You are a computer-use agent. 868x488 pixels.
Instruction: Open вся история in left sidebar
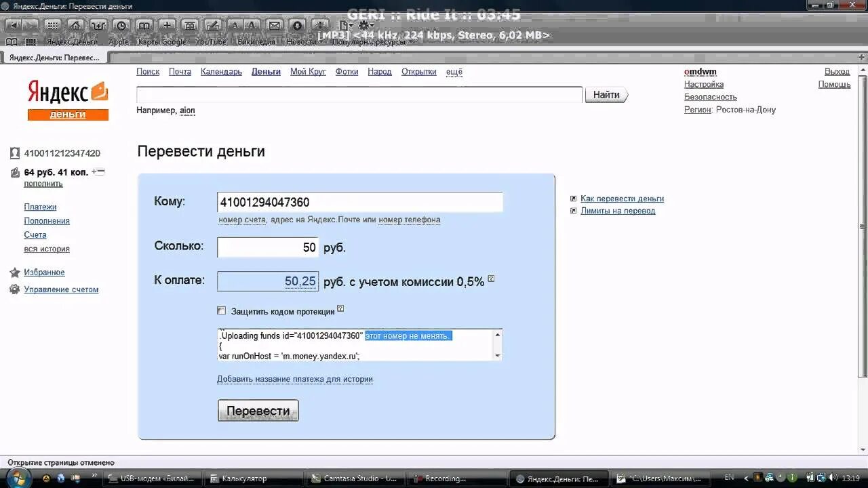(x=47, y=249)
